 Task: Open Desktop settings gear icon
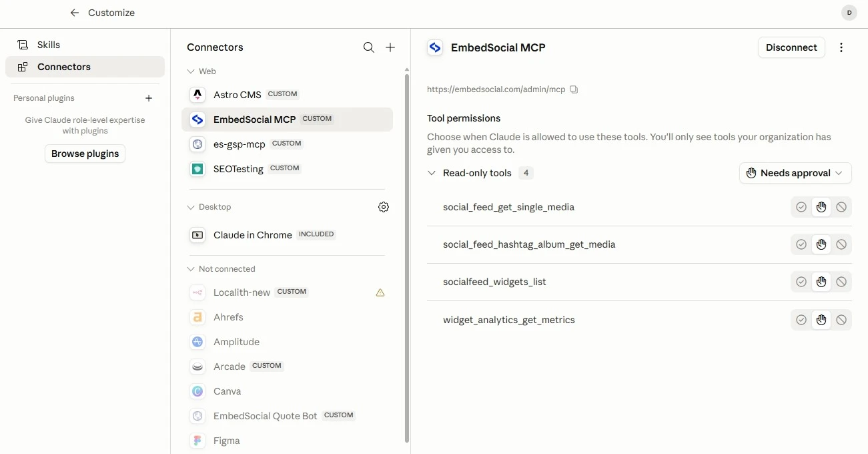click(x=384, y=207)
